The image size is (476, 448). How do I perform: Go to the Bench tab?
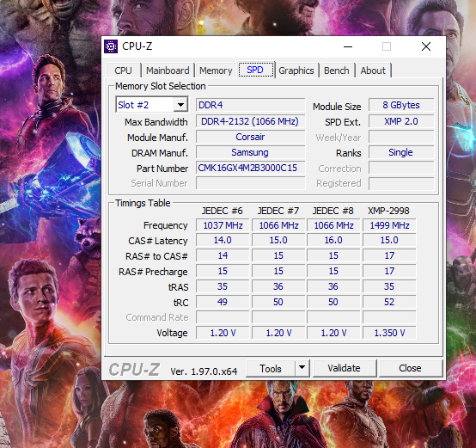point(336,71)
